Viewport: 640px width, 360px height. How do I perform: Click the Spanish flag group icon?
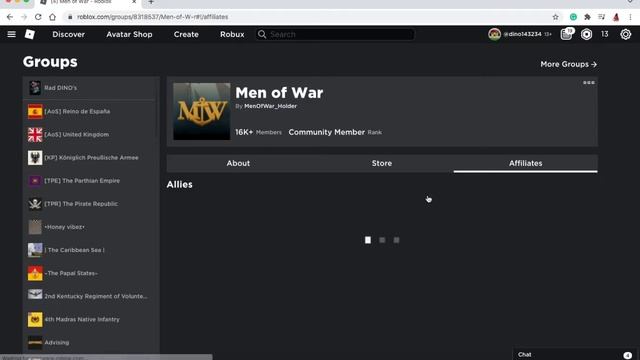[35, 111]
